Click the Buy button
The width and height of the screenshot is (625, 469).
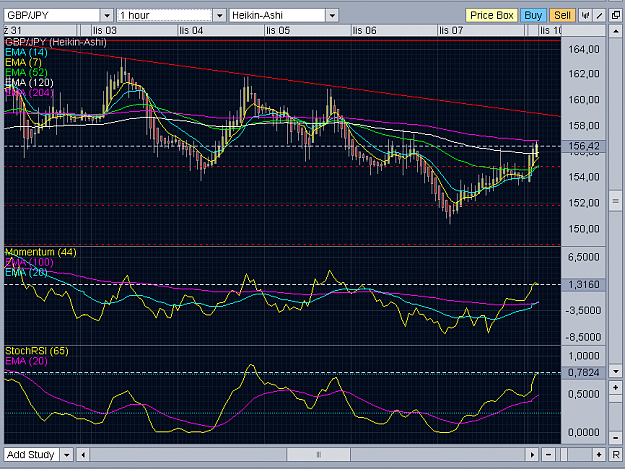pyautogui.click(x=533, y=16)
